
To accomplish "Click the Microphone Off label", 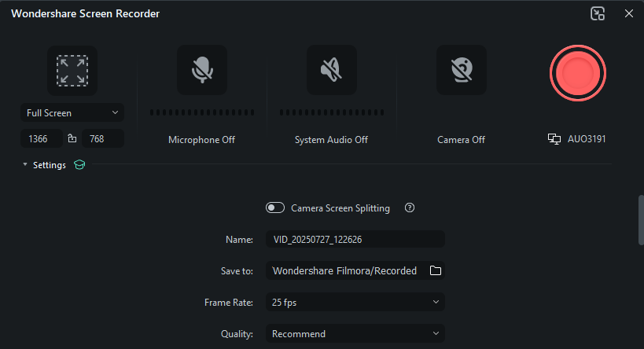I will [x=201, y=140].
